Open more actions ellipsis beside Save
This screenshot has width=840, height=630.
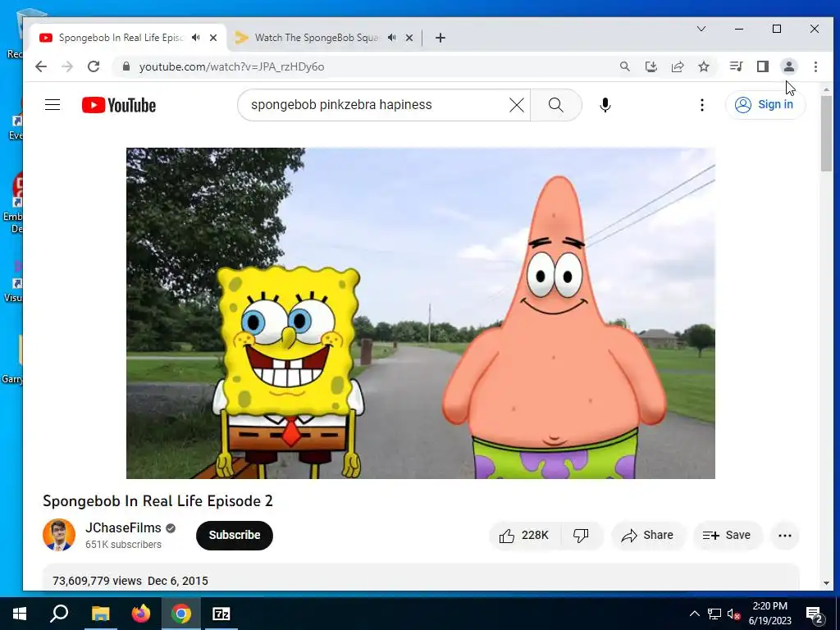(785, 535)
